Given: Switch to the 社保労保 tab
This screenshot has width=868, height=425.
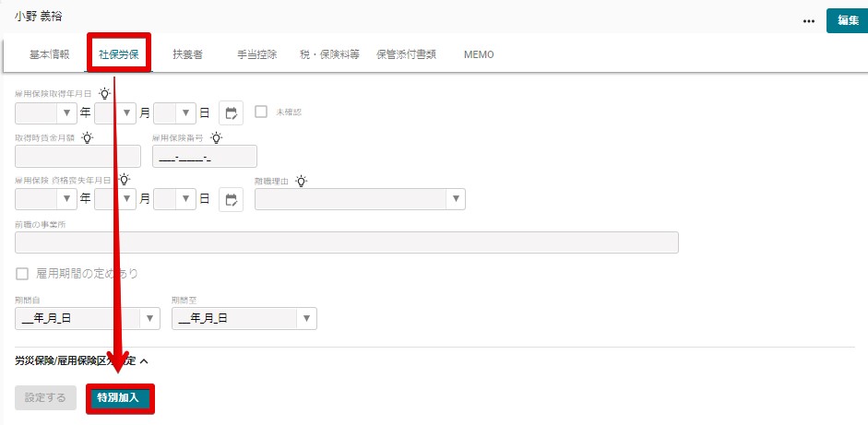Looking at the screenshot, I should [118, 54].
